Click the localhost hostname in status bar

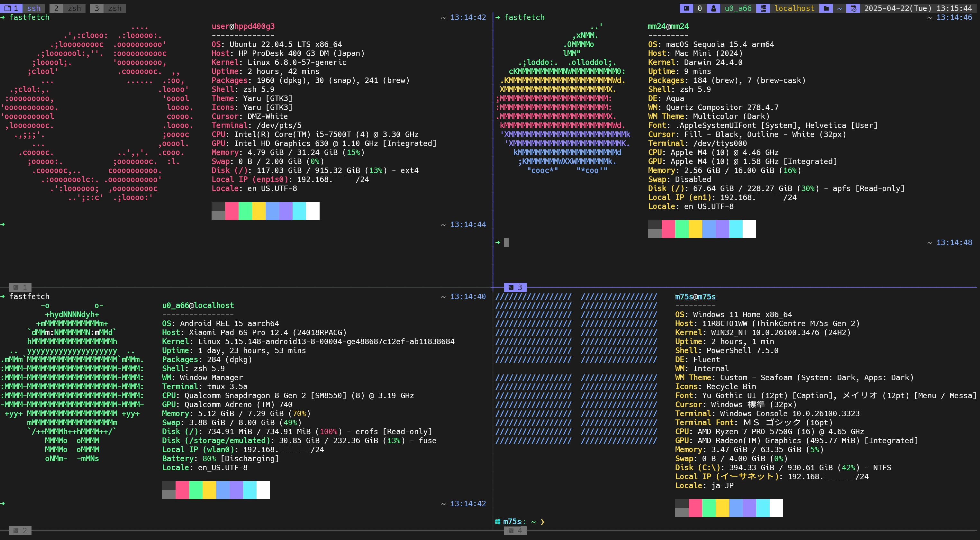[x=794, y=8]
